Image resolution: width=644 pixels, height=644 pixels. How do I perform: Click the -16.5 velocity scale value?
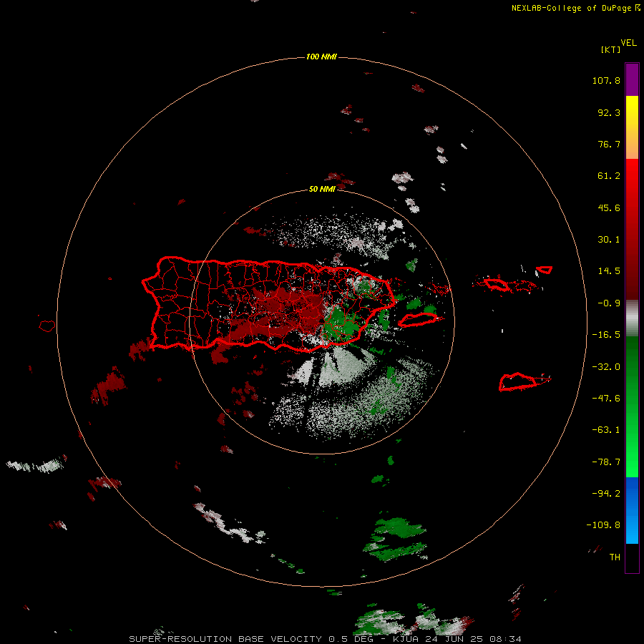click(606, 335)
